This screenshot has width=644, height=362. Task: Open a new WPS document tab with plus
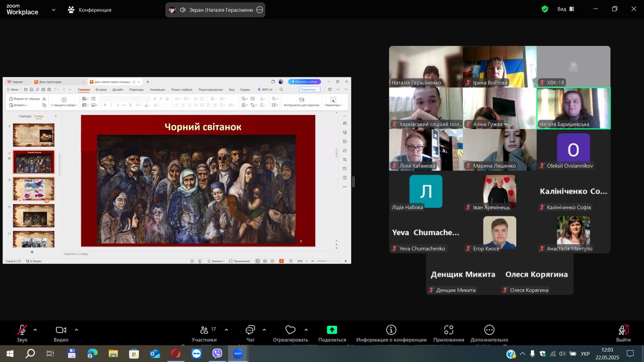click(148, 82)
